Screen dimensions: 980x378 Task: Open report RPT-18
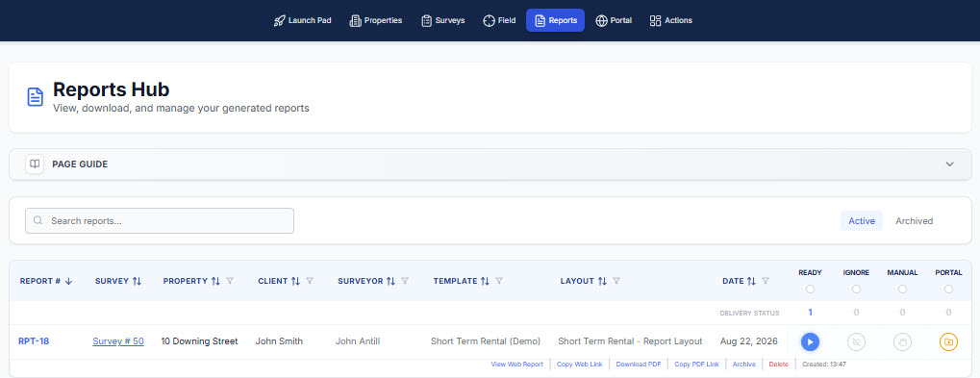coord(34,341)
